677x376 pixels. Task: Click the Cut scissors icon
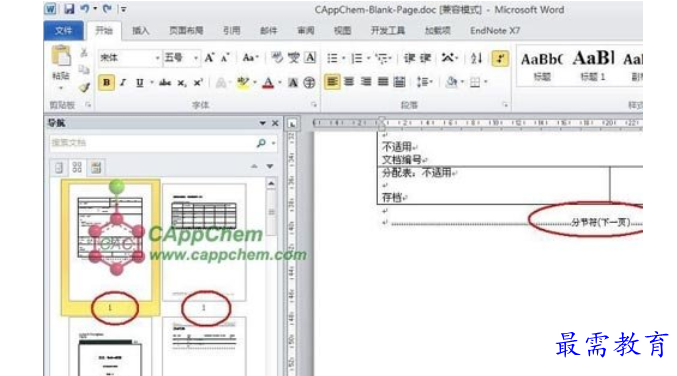[x=84, y=53]
